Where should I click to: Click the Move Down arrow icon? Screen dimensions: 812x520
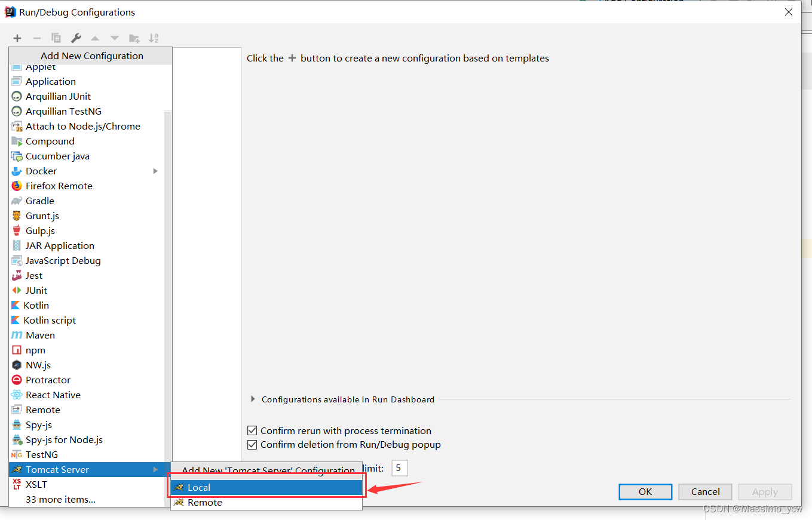(115, 38)
